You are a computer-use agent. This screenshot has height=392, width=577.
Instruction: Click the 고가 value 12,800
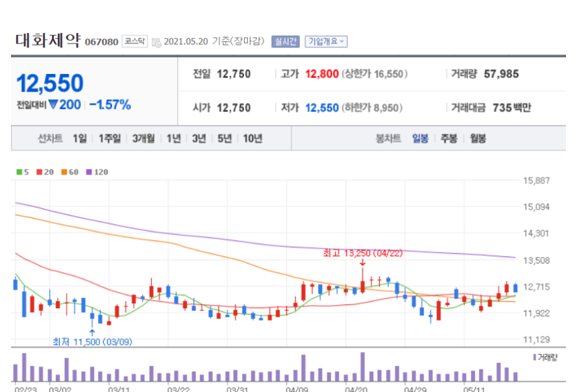[x=322, y=74]
